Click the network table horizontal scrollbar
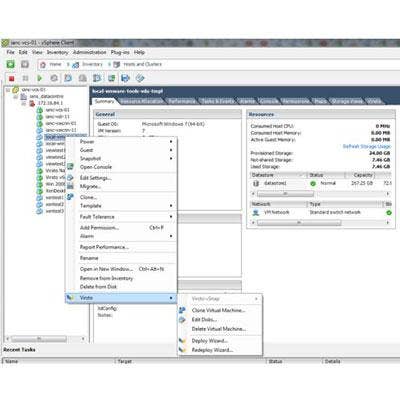 320,222
